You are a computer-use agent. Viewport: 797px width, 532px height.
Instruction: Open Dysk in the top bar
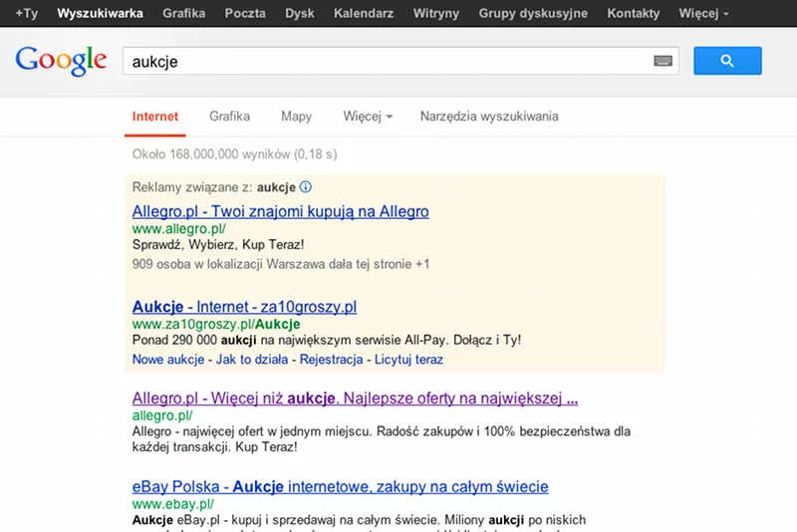[x=300, y=13]
